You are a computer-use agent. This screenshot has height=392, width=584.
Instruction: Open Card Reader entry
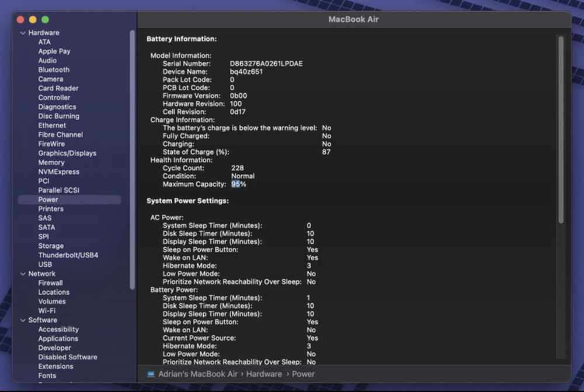58,89
